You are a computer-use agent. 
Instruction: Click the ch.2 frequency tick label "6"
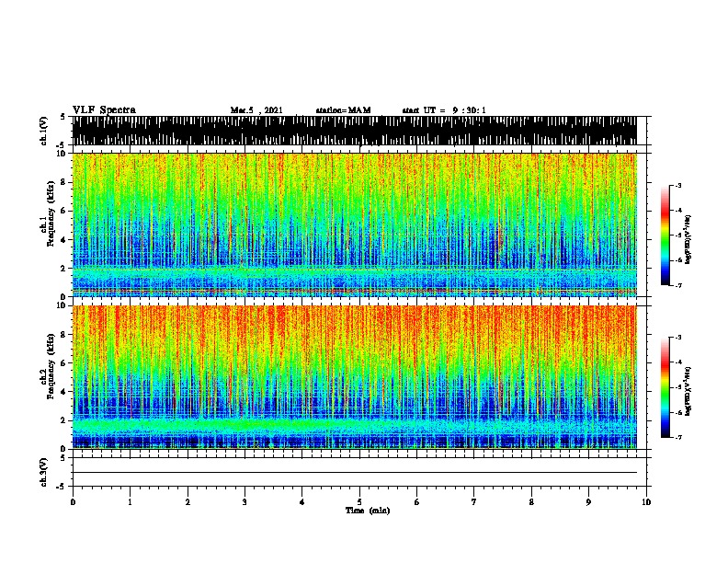(64, 363)
